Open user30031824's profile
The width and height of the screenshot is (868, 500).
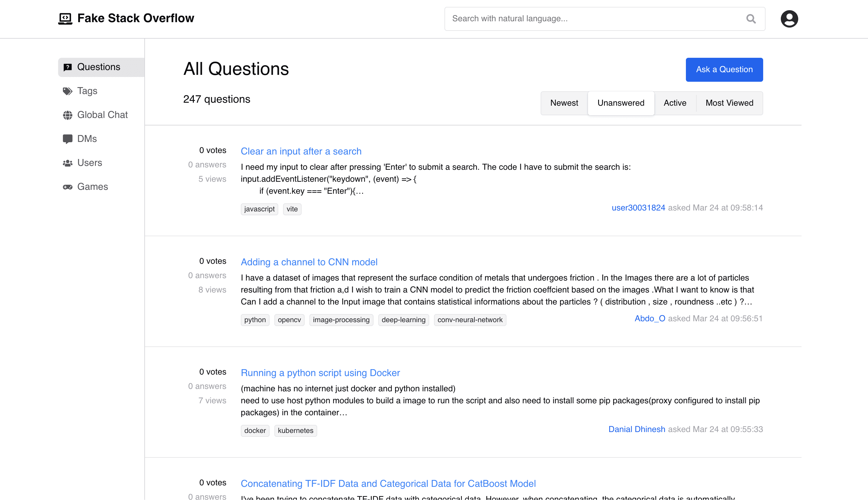[x=638, y=208]
